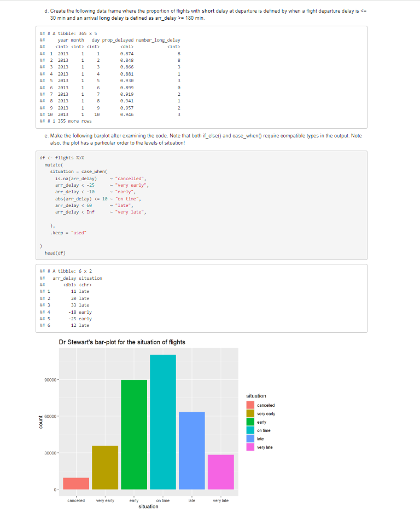Click 'df <- flights %>%' code line

point(62,158)
